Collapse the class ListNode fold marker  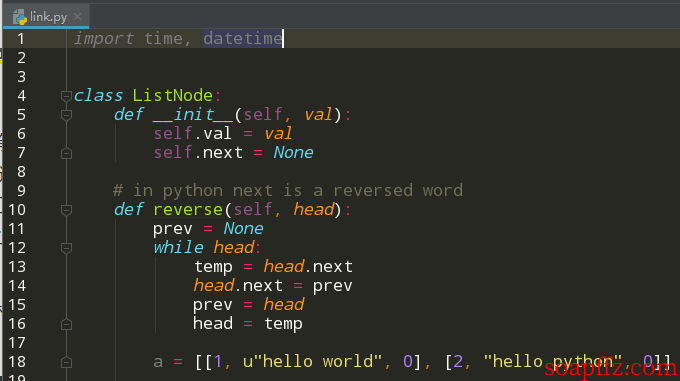[66, 96]
